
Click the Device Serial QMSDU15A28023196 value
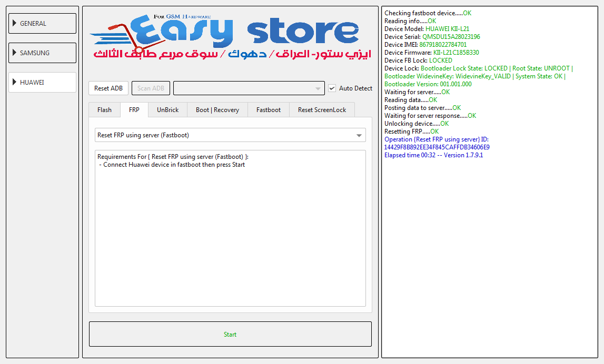pyautogui.click(x=451, y=37)
